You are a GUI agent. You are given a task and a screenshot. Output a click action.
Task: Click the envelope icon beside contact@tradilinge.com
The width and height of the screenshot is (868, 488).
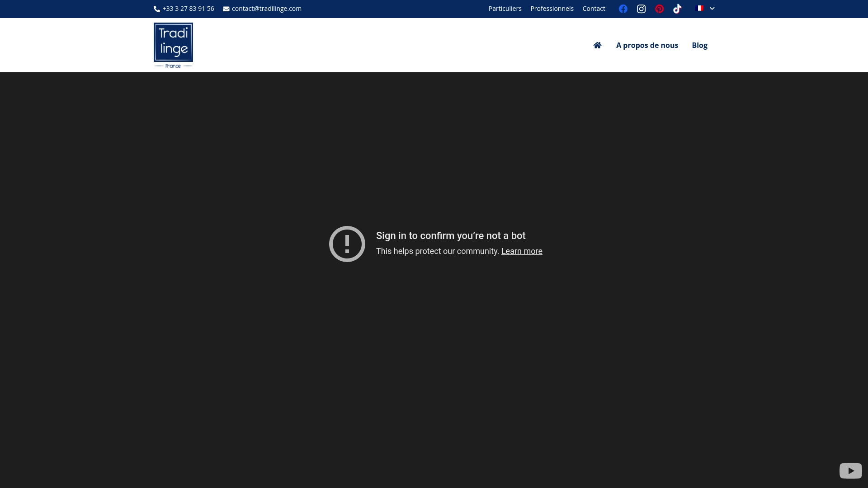pyautogui.click(x=226, y=9)
